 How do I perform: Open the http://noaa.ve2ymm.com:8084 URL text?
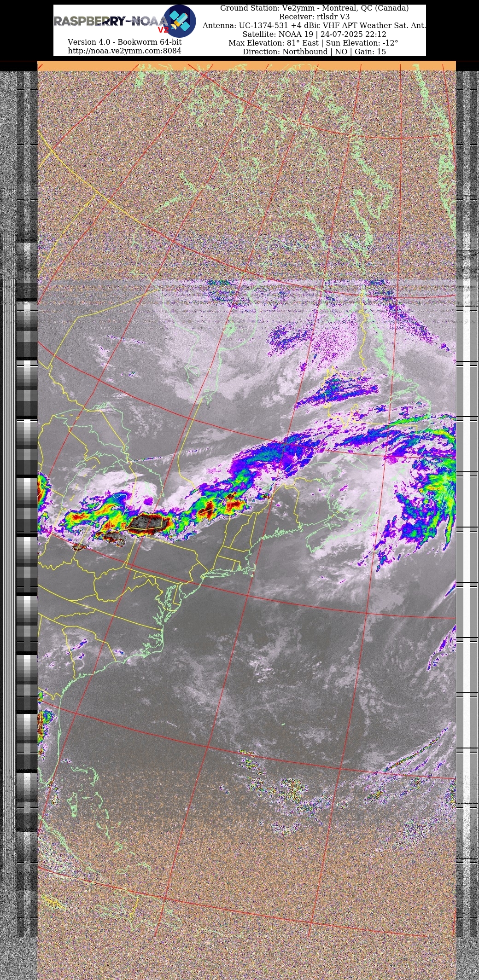pyautogui.click(x=124, y=51)
